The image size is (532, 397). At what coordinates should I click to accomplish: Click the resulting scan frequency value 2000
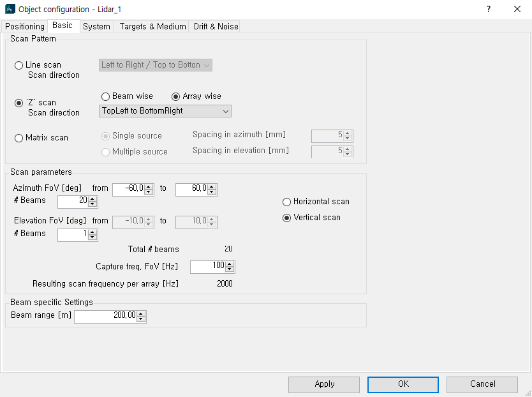(x=225, y=284)
